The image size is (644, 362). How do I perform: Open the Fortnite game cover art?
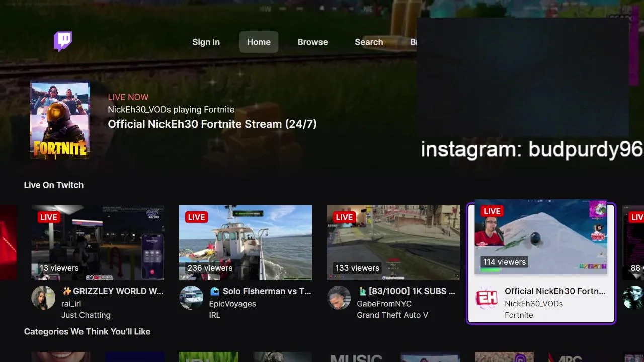tap(60, 120)
